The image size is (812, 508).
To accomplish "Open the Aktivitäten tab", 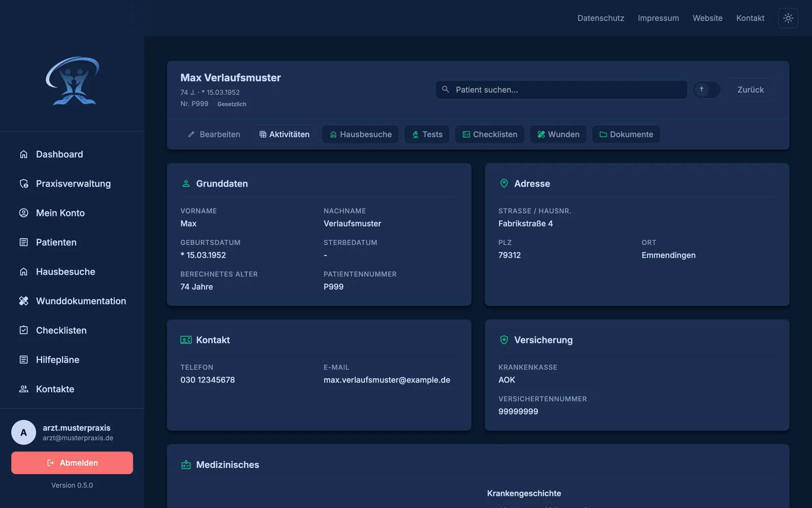I will pos(284,135).
